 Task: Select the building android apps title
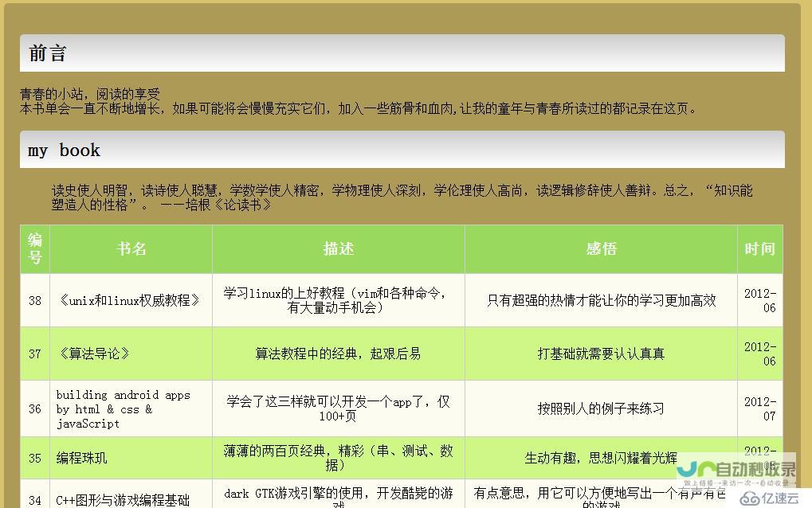124,409
